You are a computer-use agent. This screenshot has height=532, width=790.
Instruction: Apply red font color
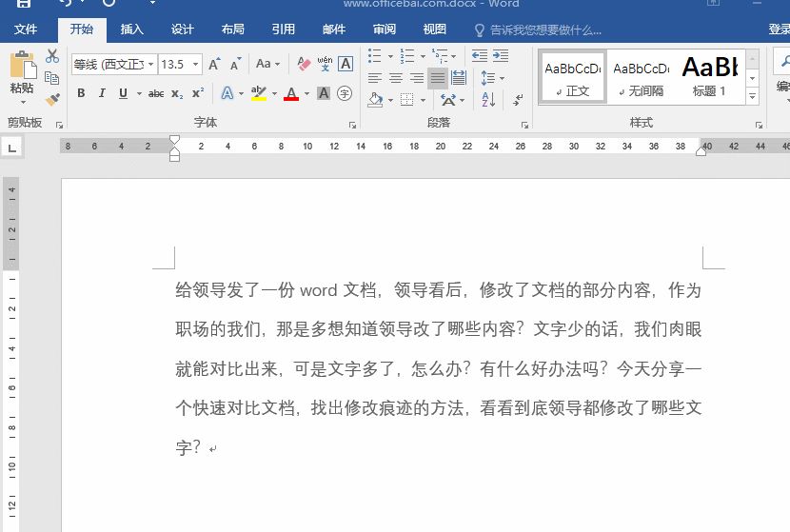(x=291, y=93)
